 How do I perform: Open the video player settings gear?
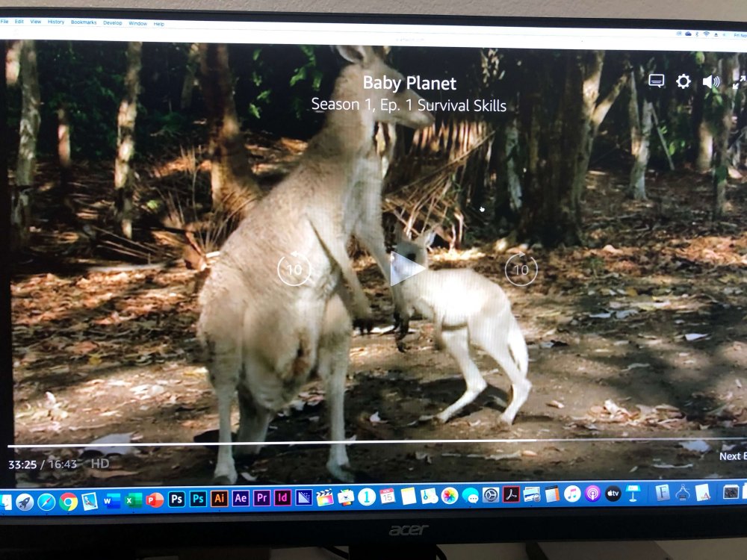point(684,81)
